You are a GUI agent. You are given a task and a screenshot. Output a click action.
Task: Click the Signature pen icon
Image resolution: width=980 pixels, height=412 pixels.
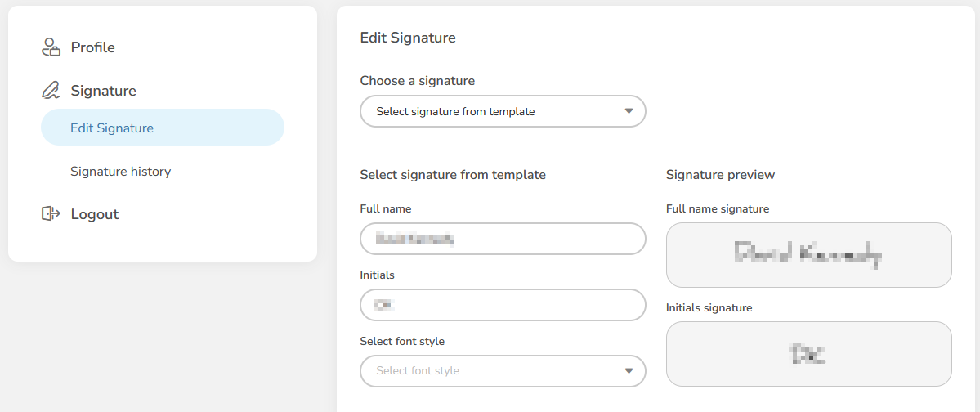[x=51, y=91]
